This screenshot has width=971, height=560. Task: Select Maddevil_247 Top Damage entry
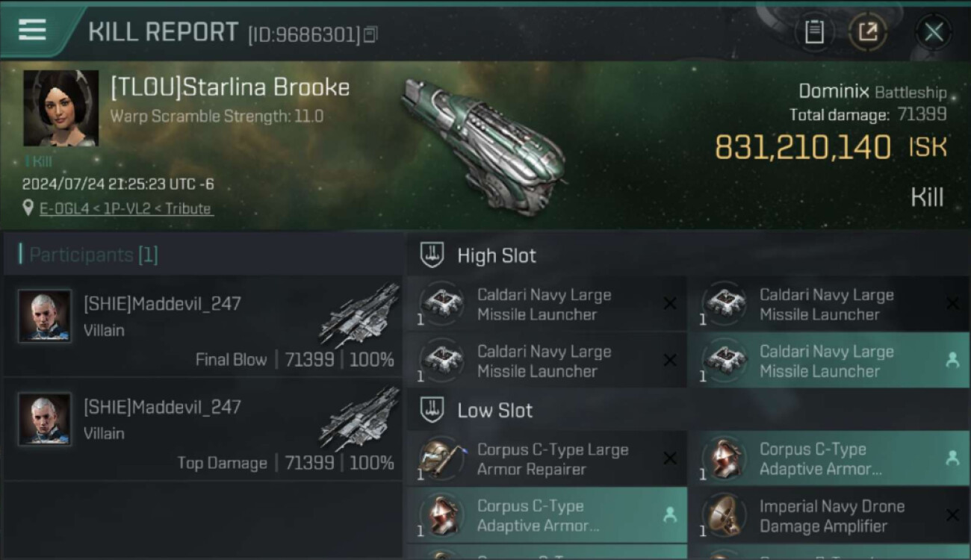[x=203, y=429]
